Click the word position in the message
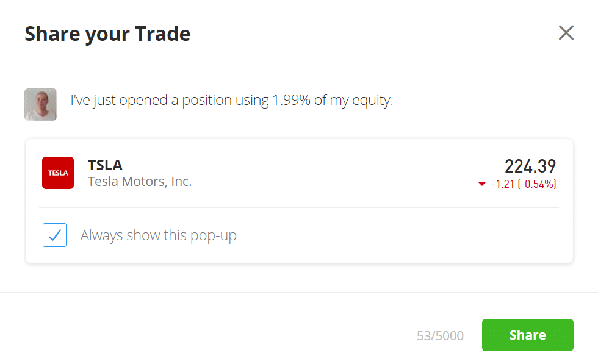Viewport: 598px width, 364px height. 207,101
